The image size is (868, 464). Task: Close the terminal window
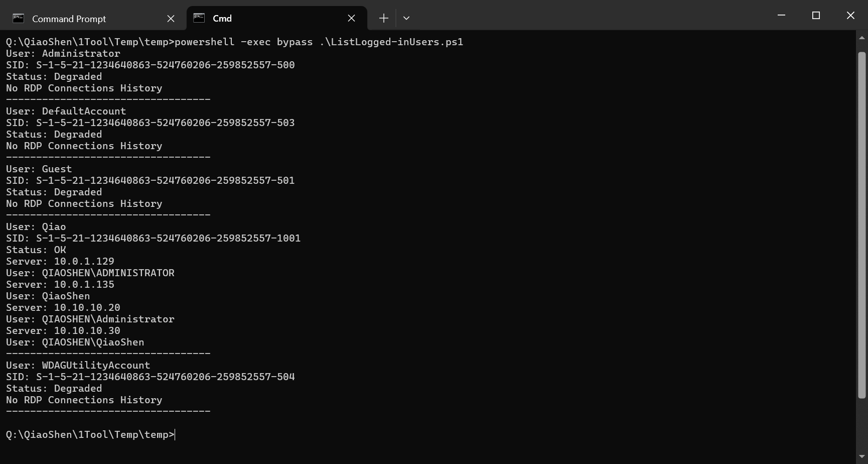pos(850,15)
